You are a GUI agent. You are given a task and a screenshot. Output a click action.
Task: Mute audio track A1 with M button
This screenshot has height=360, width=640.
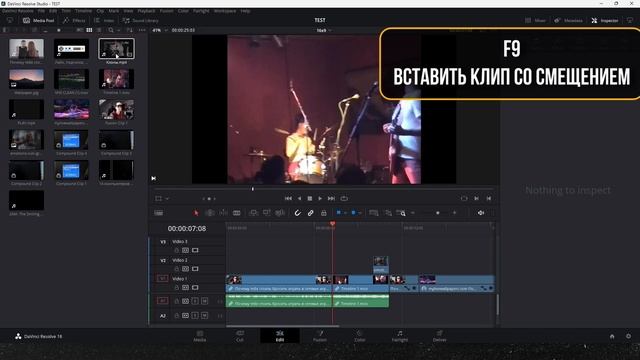click(204, 301)
